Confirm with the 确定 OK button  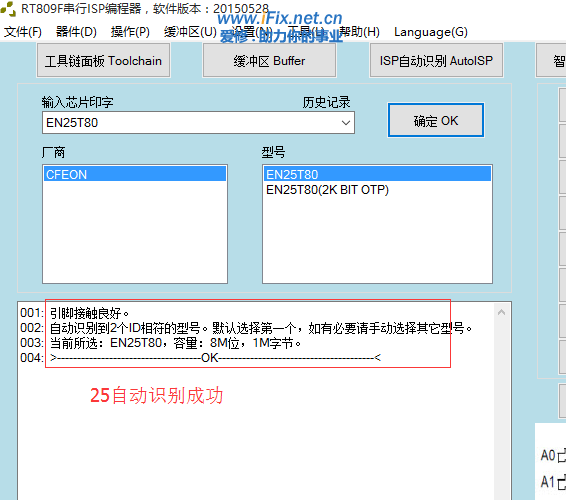click(x=436, y=120)
